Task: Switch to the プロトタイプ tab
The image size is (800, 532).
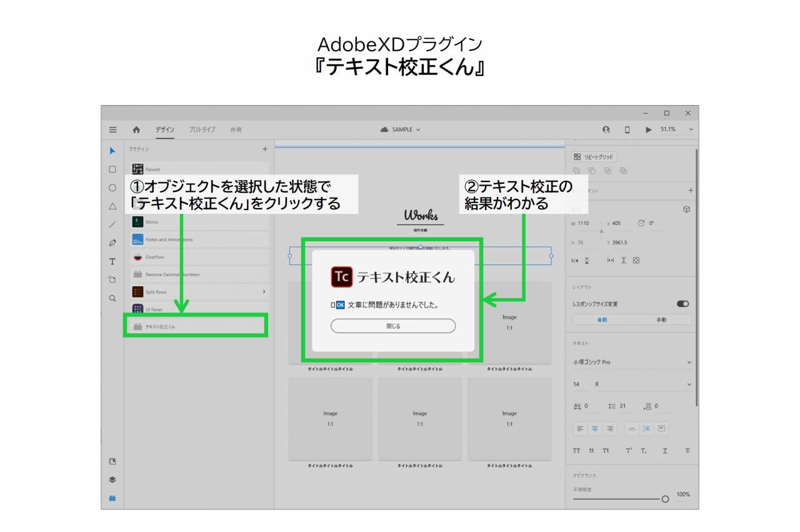Action: pyautogui.click(x=202, y=129)
